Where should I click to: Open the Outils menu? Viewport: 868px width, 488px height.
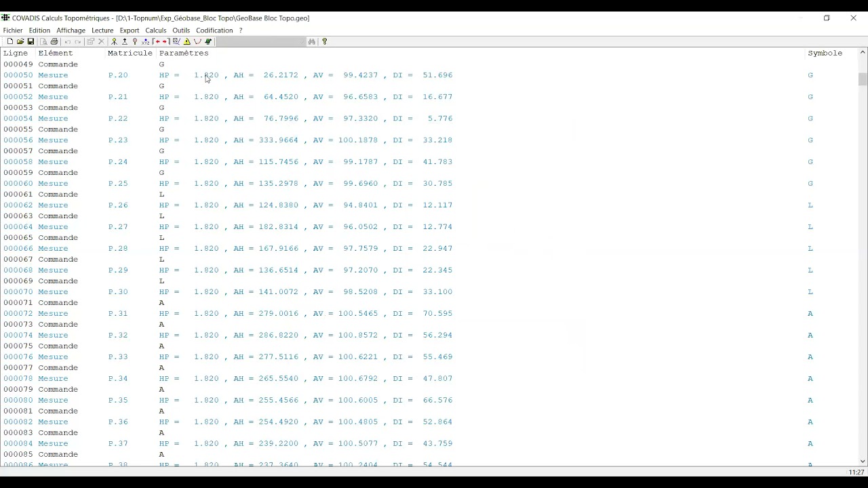coord(181,30)
